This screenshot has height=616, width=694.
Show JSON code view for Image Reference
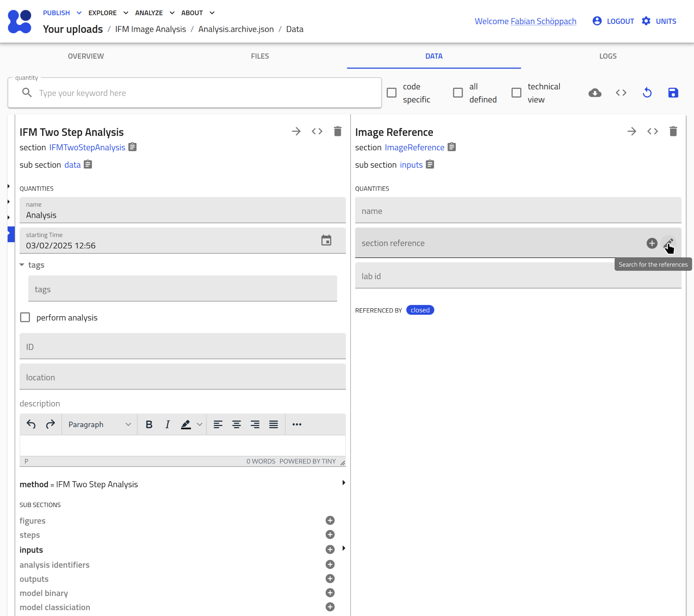tap(652, 131)
